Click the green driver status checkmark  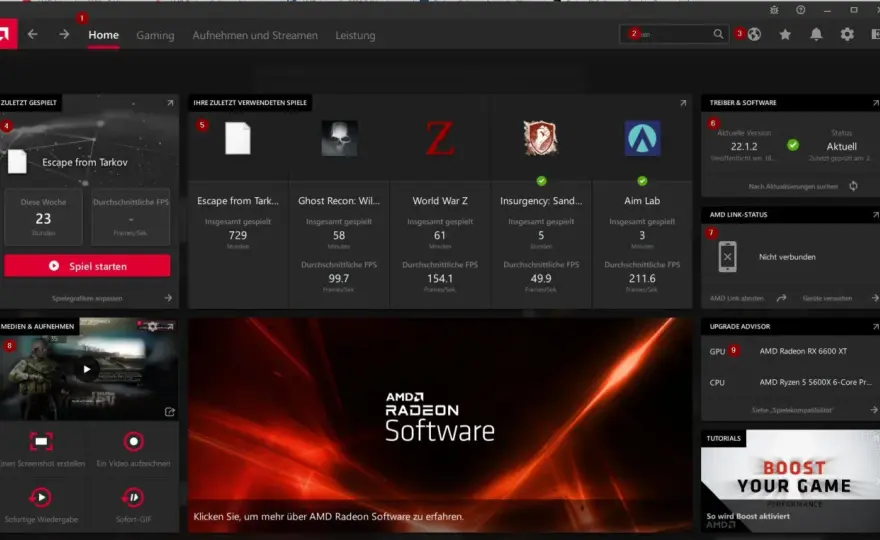(x=792, y=145)
